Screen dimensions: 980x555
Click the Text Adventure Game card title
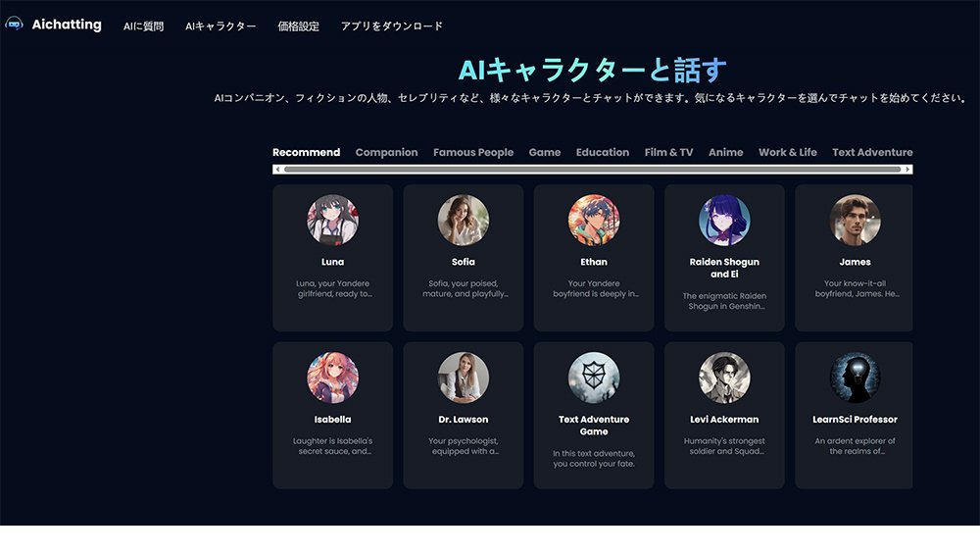coord(594,426)
